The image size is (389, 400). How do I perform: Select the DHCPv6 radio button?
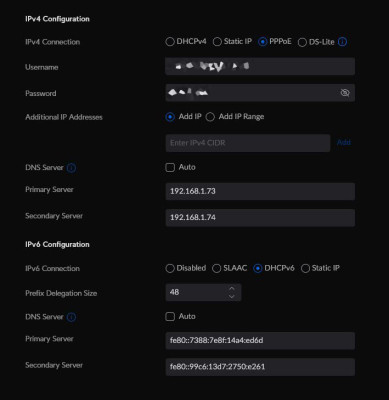[258, 268]
